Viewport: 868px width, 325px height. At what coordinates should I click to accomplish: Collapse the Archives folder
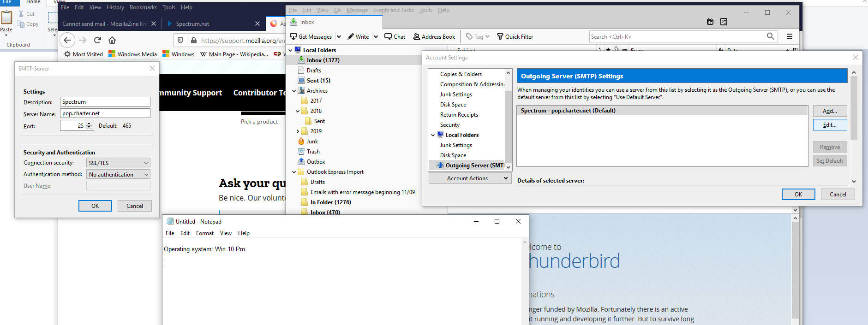[x=294, y=91]
